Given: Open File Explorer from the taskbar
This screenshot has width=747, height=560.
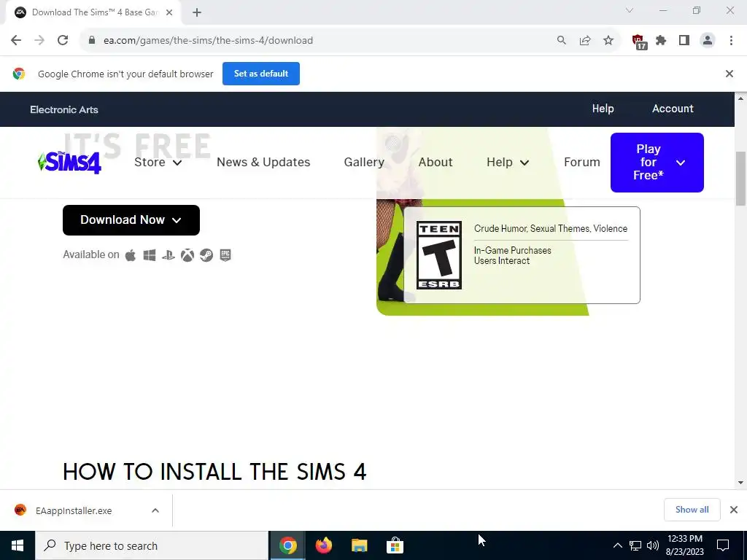Looking at the screenshot, I should 359,545.
